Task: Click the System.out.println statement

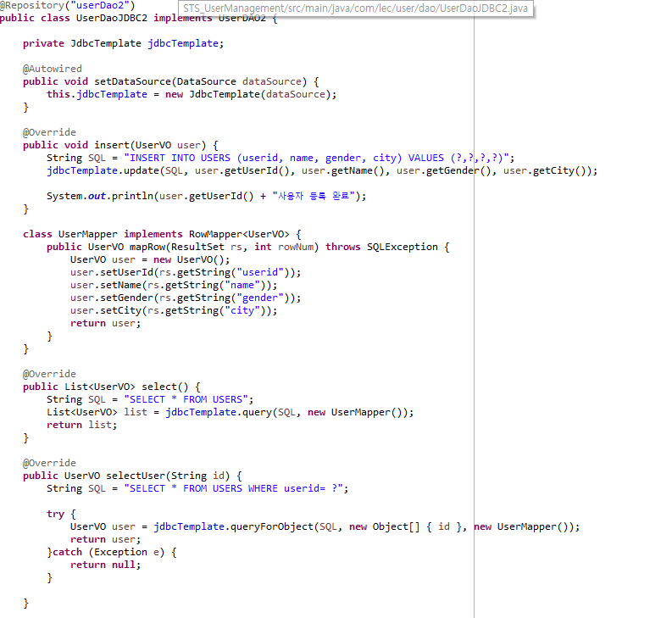Action: pyautogui.click(x=207, y=196)
